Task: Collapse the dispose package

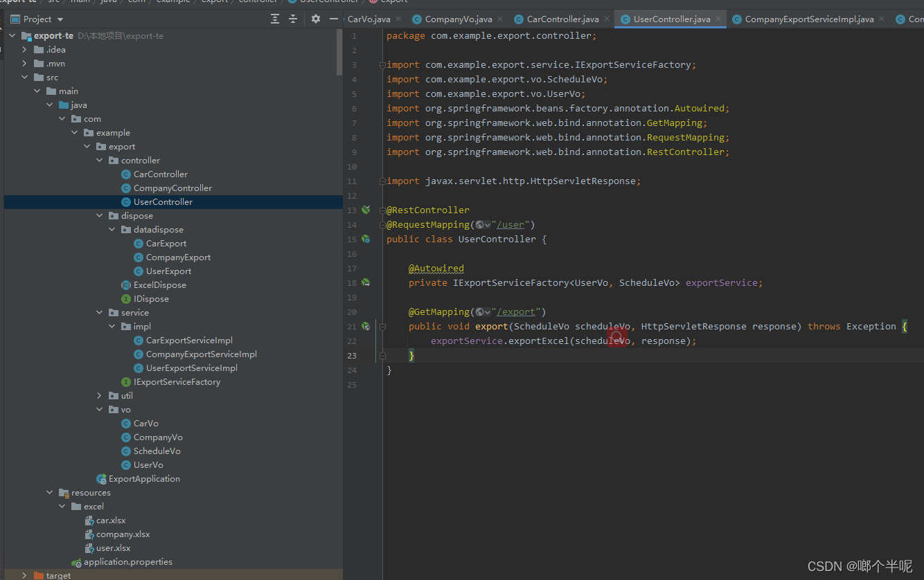Action: (100, 216)
